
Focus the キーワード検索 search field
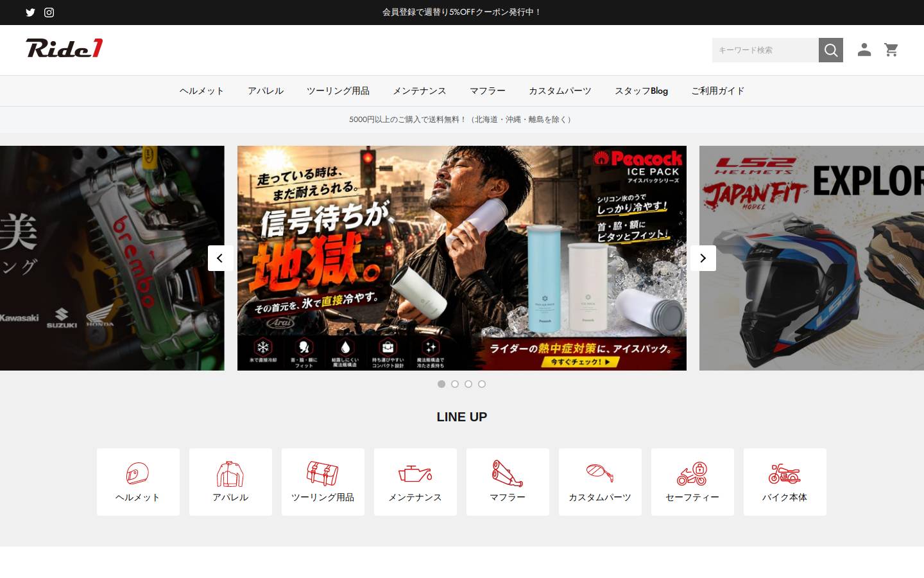[x=766, y=50]
